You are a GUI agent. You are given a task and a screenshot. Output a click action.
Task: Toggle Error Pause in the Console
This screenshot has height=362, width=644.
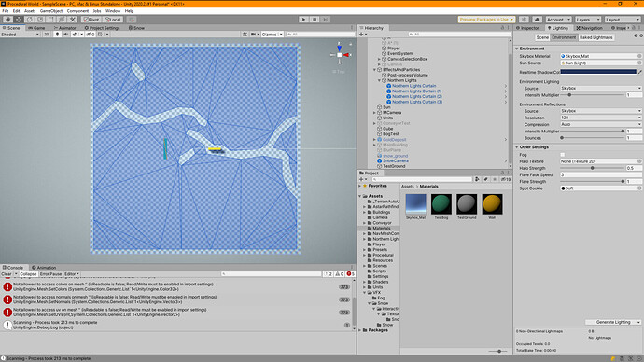click(50, 273)
